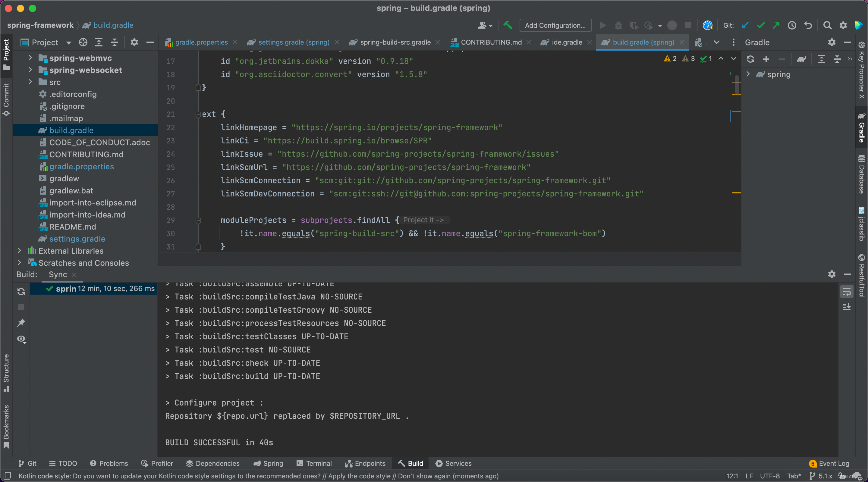Hide the Project panel with minus icon
This screenshot has height=482, width=868.
click(150, 42)
